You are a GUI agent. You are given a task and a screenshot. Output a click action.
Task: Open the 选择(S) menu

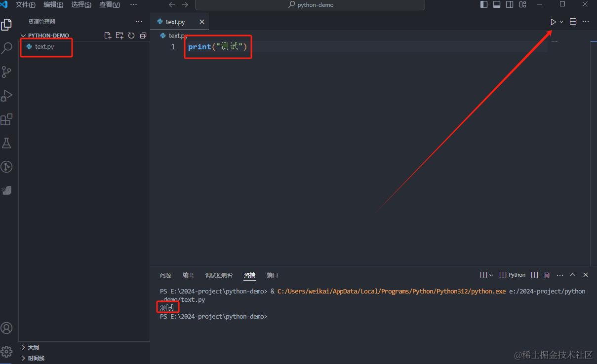tap(81, 4)
